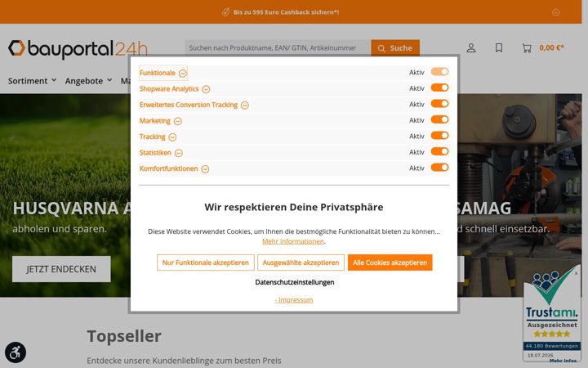Click the 0,00 € cart total
Image resolution: width=588 pixels, height=368 pixels.
point(551,47)
